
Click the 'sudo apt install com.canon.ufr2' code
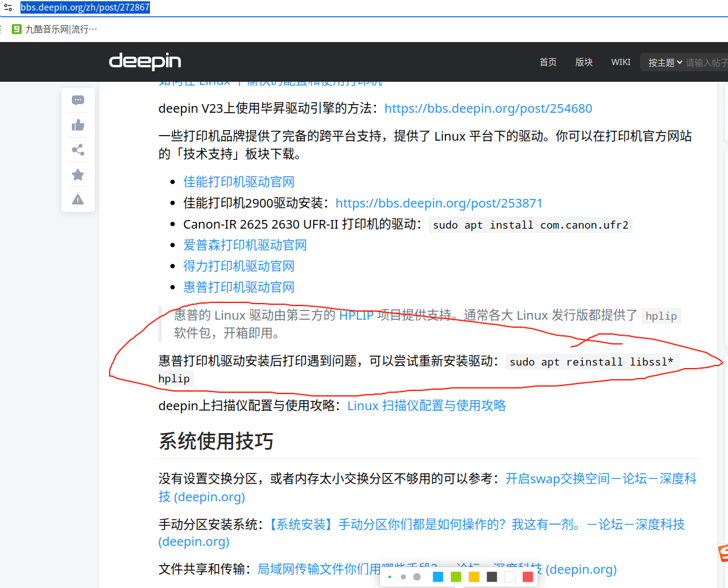530,225
